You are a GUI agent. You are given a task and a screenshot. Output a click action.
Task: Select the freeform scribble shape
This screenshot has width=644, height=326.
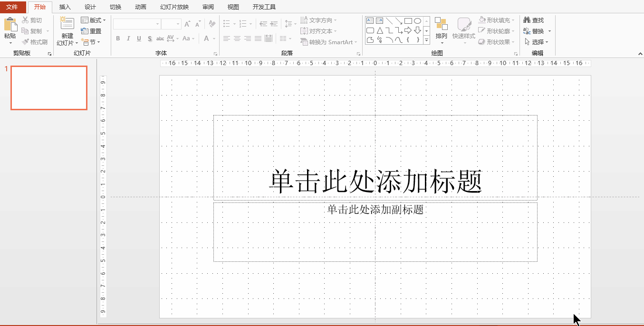coord(379,40)
